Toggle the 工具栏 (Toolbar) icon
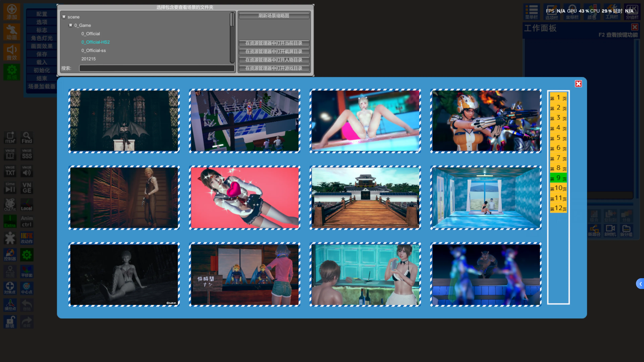 point(612,12)
